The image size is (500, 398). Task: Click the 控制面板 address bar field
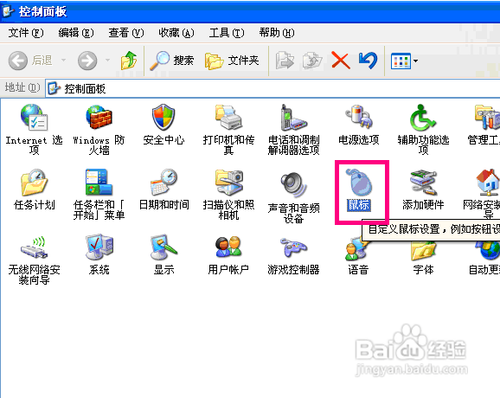(x=273, y=89)
